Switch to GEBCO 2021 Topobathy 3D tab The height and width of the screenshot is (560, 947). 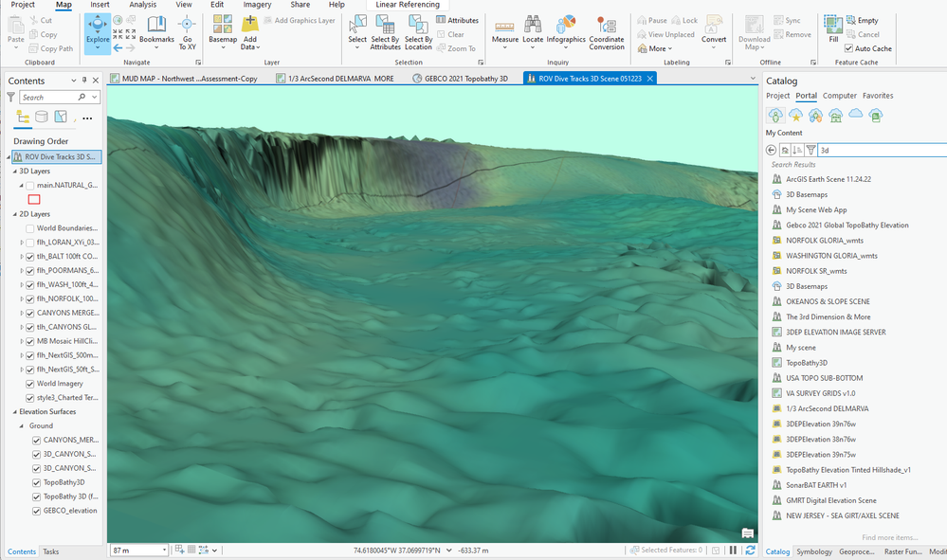[x=464, y=79]
